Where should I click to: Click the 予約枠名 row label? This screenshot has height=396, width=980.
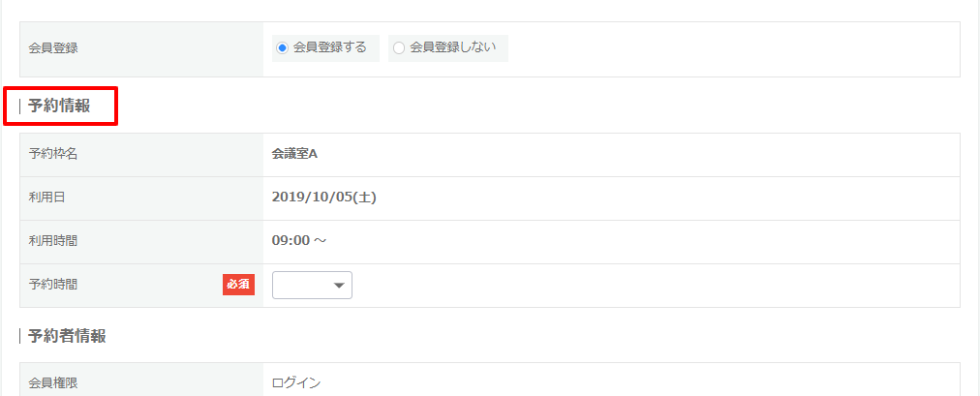[x=53, y=154]
